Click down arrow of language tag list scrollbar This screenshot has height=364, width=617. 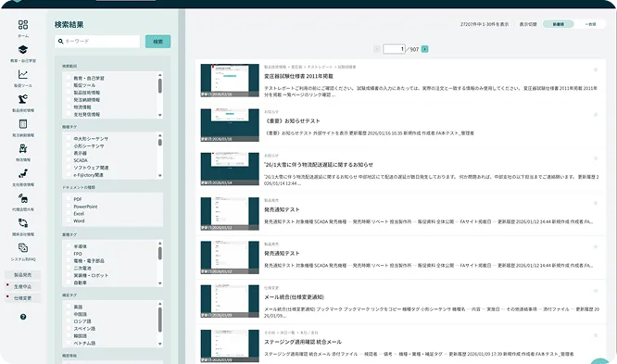pyautogui.click(x=159, y=344)
